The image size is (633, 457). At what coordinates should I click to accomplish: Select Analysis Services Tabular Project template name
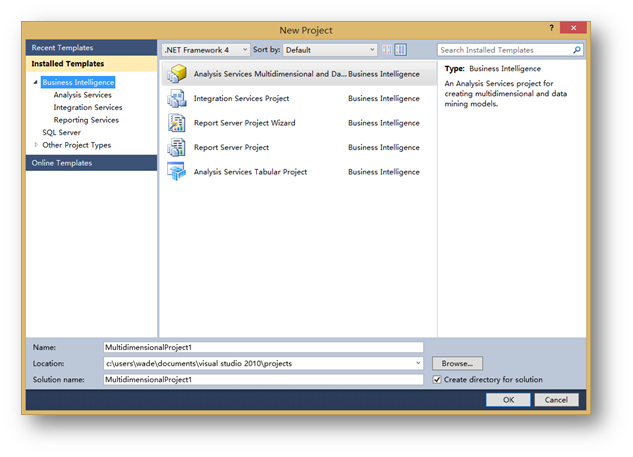click(250, 172)
